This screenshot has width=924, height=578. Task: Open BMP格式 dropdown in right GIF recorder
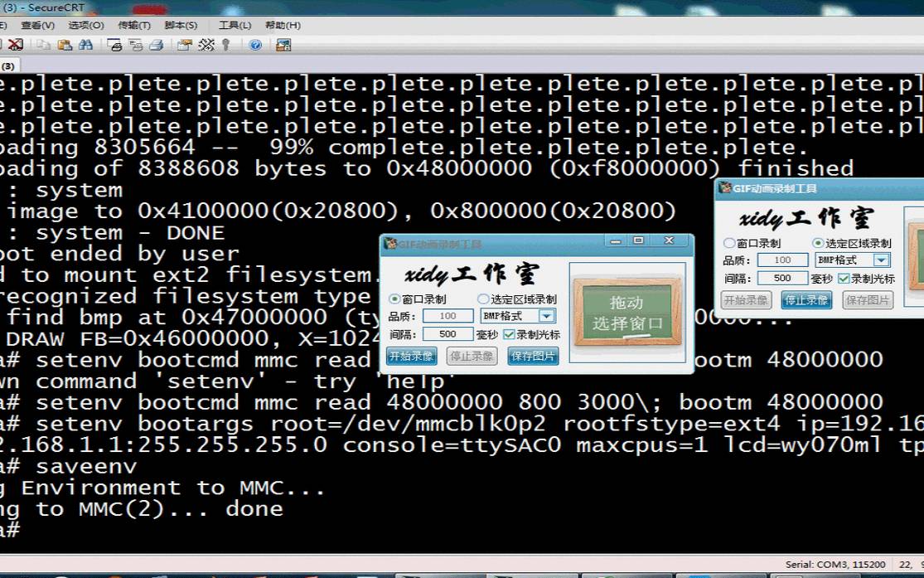pos(881,260)
